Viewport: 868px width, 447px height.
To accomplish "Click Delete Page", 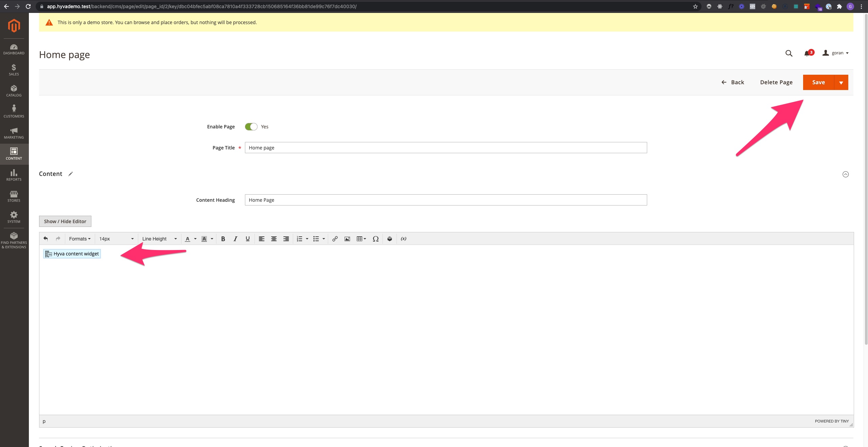I will (x=776, y=83).
